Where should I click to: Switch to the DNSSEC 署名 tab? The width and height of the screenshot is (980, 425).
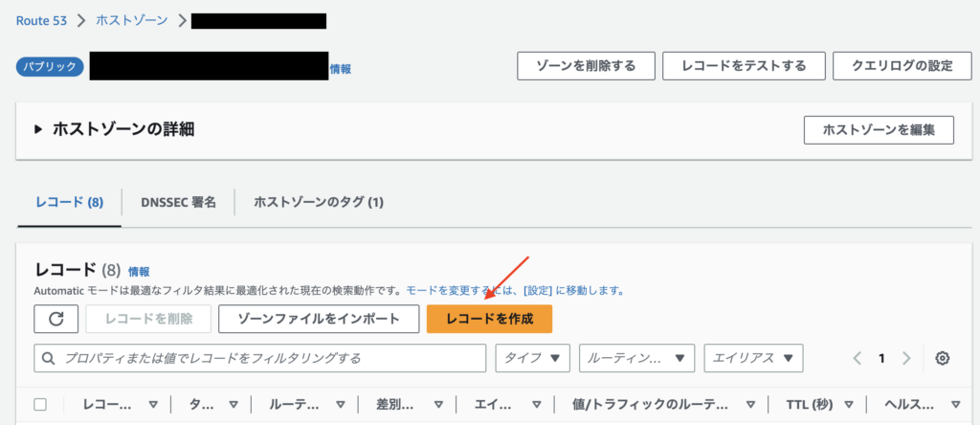coord(178,202)
